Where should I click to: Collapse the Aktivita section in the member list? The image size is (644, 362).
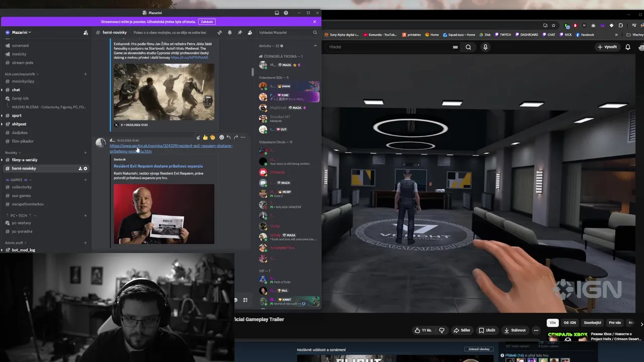pos(315,46)
